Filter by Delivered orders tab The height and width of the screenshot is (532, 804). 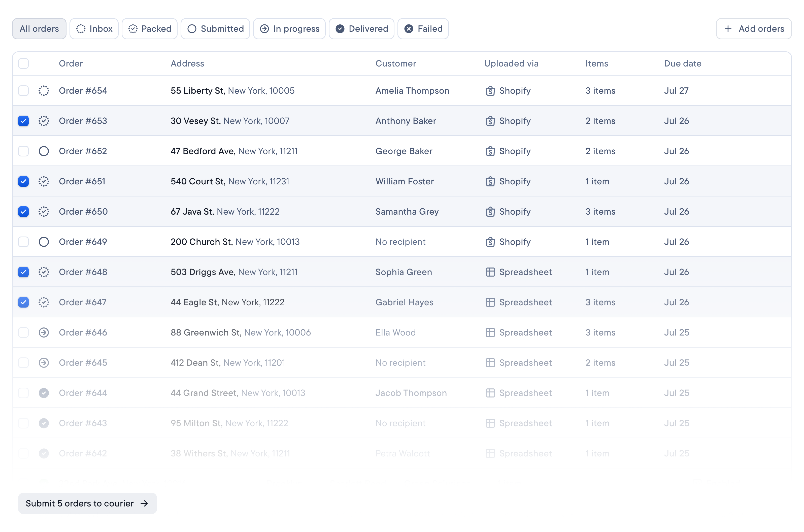[x=362, y=28]
